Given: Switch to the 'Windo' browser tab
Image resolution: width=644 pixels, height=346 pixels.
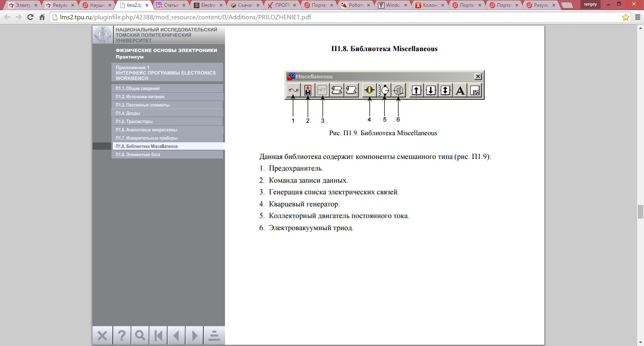Looking at the screenshot, I should point(393,5).
